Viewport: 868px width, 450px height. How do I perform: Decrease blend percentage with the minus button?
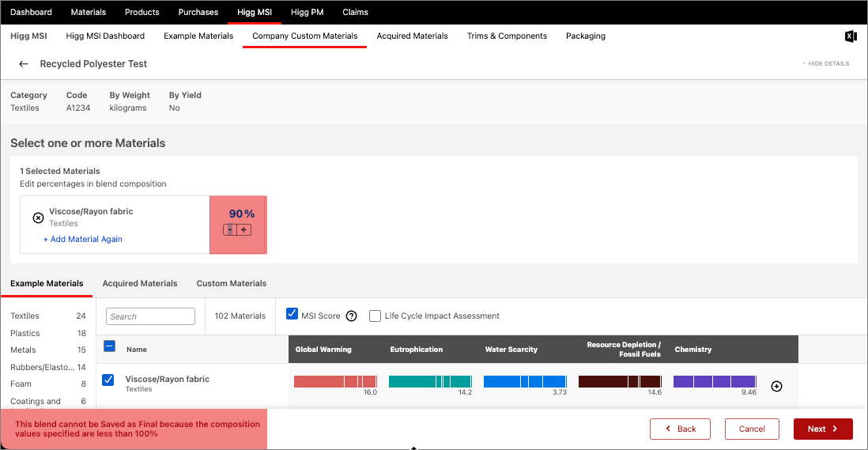(x=230, y=229)
